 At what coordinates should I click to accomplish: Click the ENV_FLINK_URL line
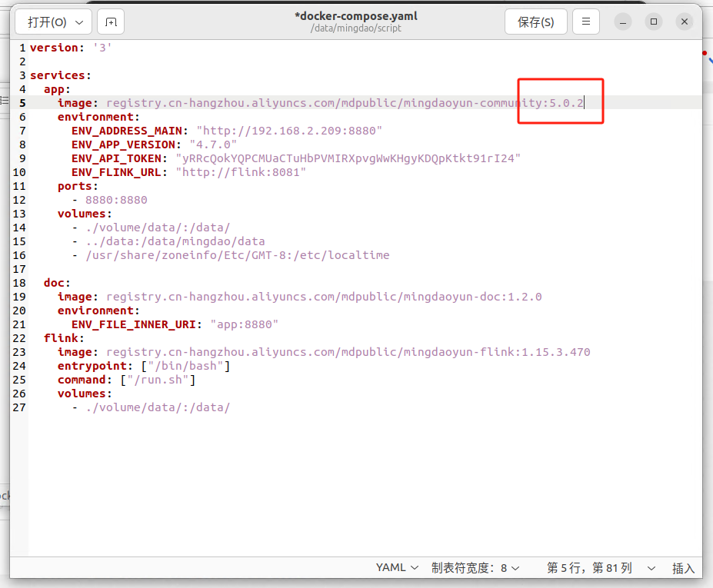188,172
